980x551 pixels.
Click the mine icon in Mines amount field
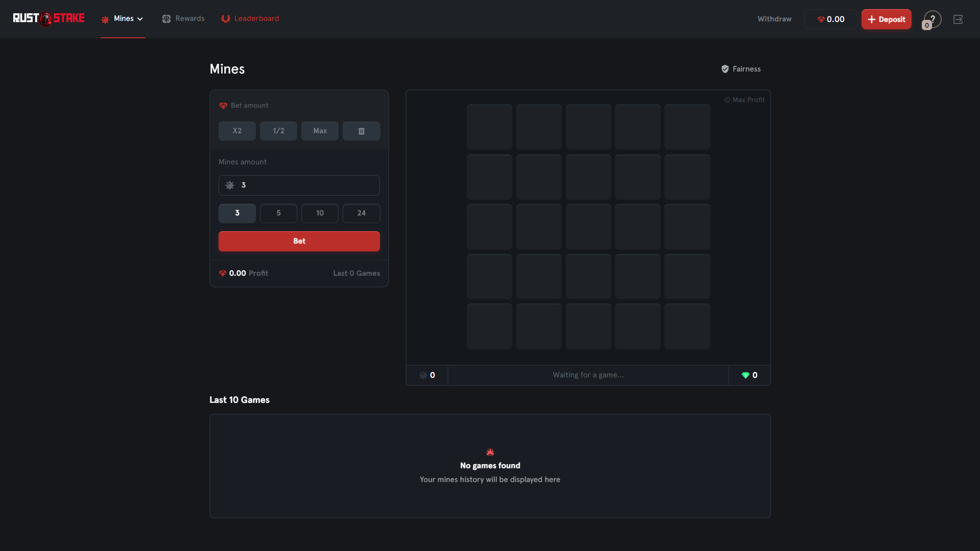pos(230,185)
